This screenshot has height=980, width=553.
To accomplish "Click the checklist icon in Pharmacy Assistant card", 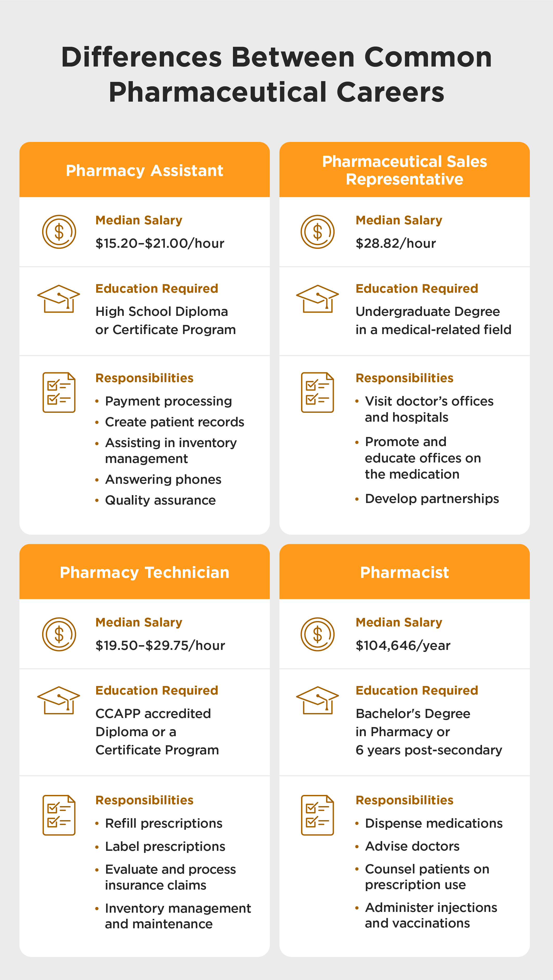I will point(59,392).
